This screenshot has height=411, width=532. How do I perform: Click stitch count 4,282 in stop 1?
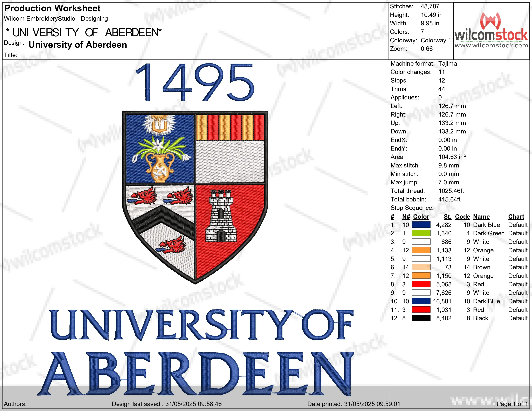444,225
